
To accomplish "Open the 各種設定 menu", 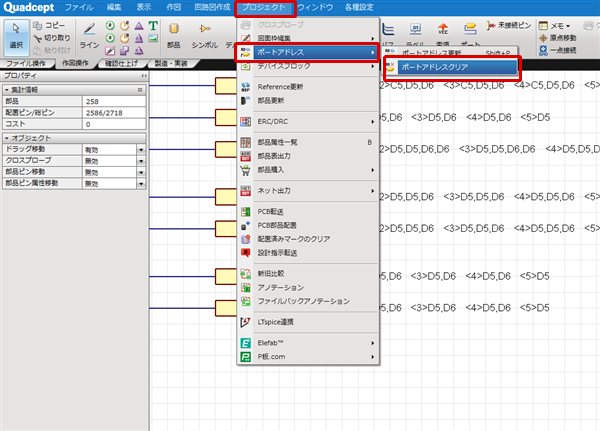I will point(359,7).
